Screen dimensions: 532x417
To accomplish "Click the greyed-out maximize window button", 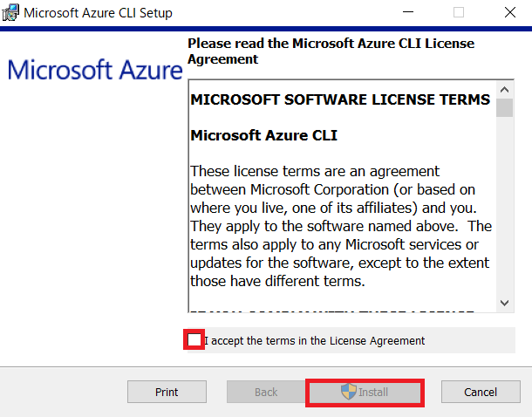I will click(x=459, y=12).
